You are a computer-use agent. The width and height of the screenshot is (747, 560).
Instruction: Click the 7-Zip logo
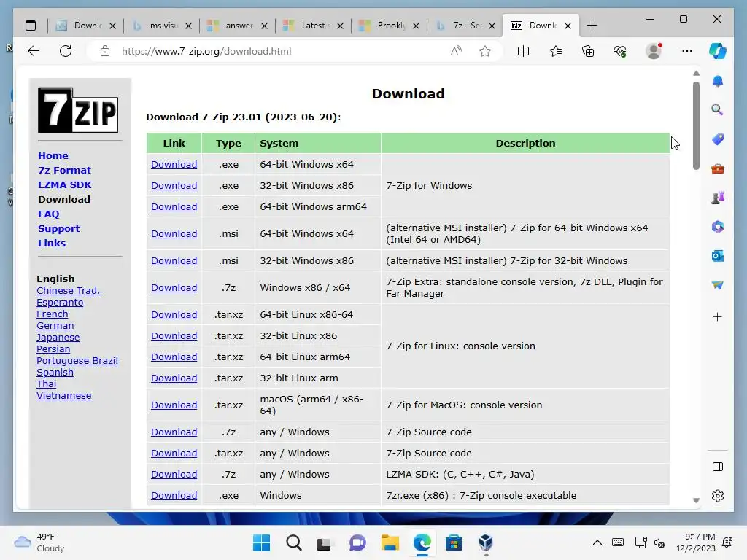tap(78, 110)
